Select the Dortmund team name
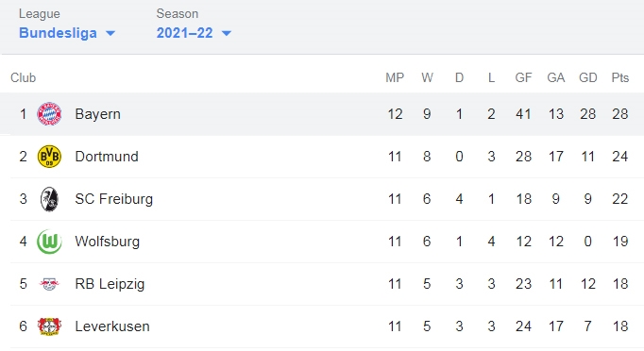Image resolution: width=644 pixels, height=351 pixels. 107,157
